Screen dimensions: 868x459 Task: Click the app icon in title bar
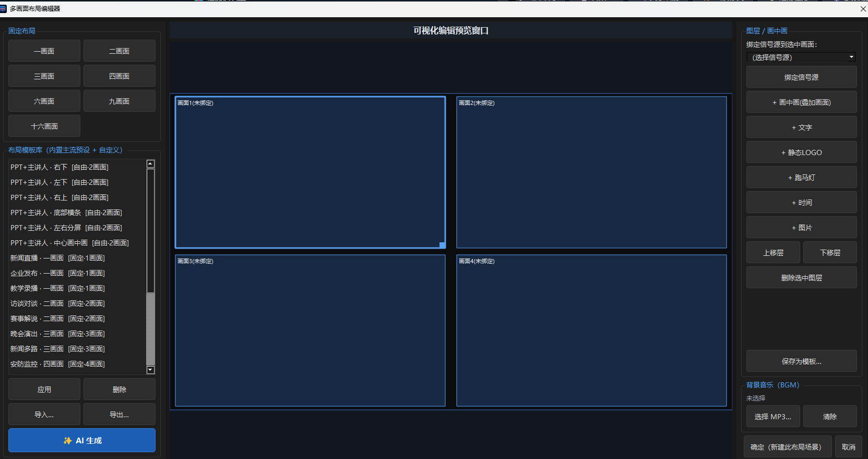point(3,8)
